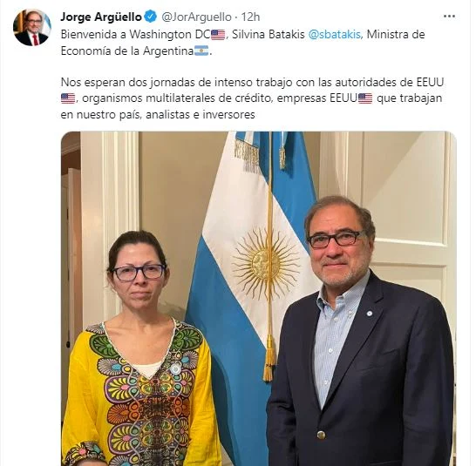
Task: Open the @JorArguello handle link
Action: pos(196,17)
